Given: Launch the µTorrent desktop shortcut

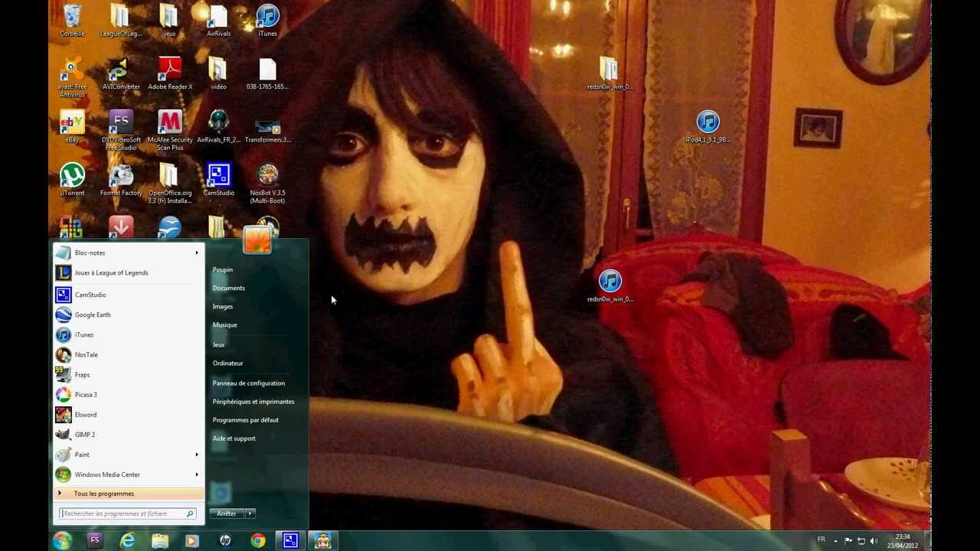Looking at the screenshot, I should click(72, 180).
